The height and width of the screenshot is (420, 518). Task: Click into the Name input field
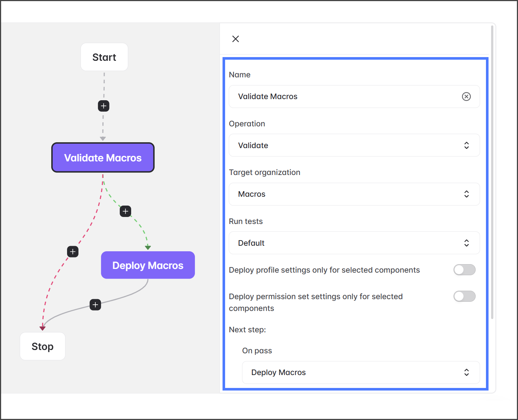point(343,97)
